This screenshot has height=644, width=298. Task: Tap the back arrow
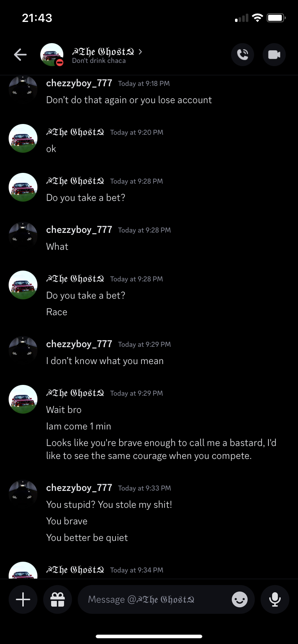(x=21, y=55)
